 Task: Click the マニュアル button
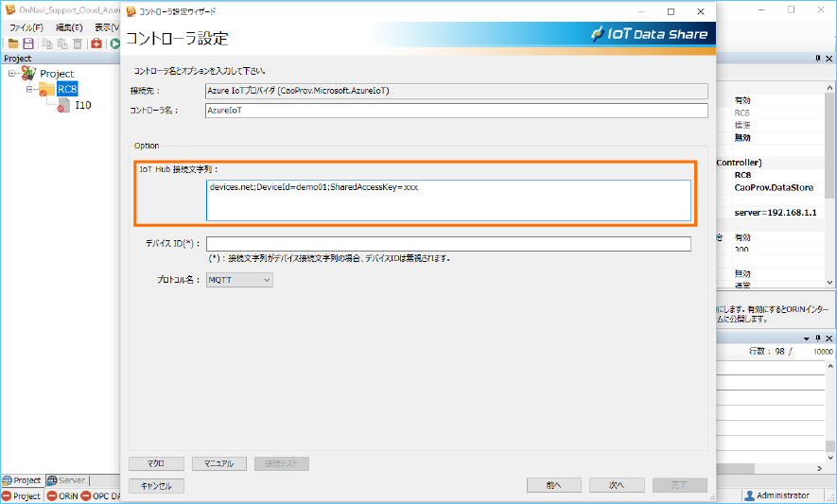click(218, 463)
